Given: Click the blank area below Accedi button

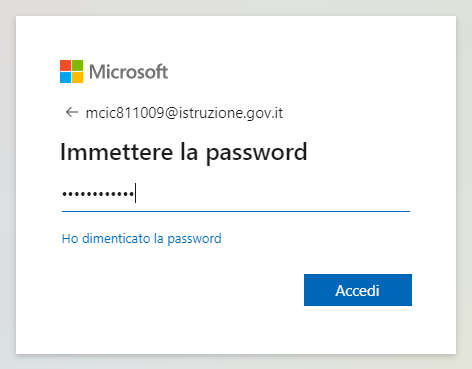Looking at the screenshot, I should coord(358,330).
